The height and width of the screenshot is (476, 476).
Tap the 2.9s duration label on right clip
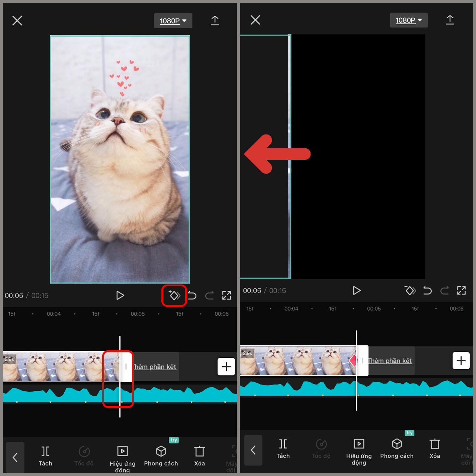point(247,353)
